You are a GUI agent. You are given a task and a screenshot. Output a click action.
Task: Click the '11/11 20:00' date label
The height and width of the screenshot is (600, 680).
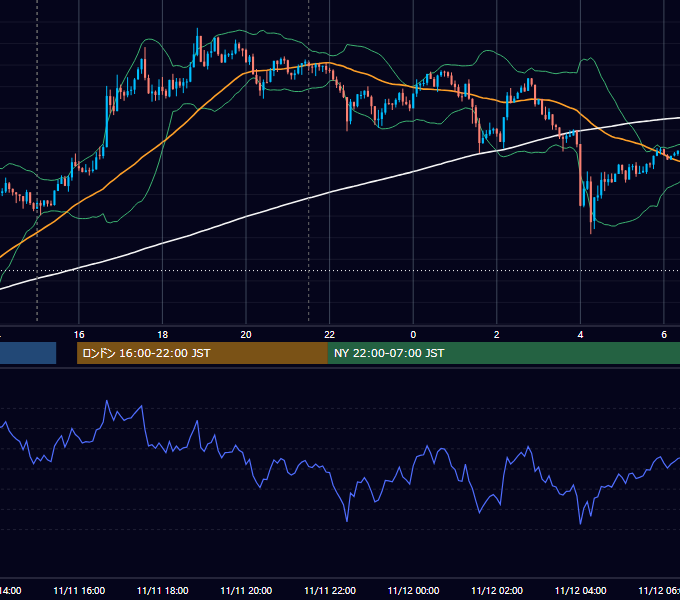tap(246, 590)
